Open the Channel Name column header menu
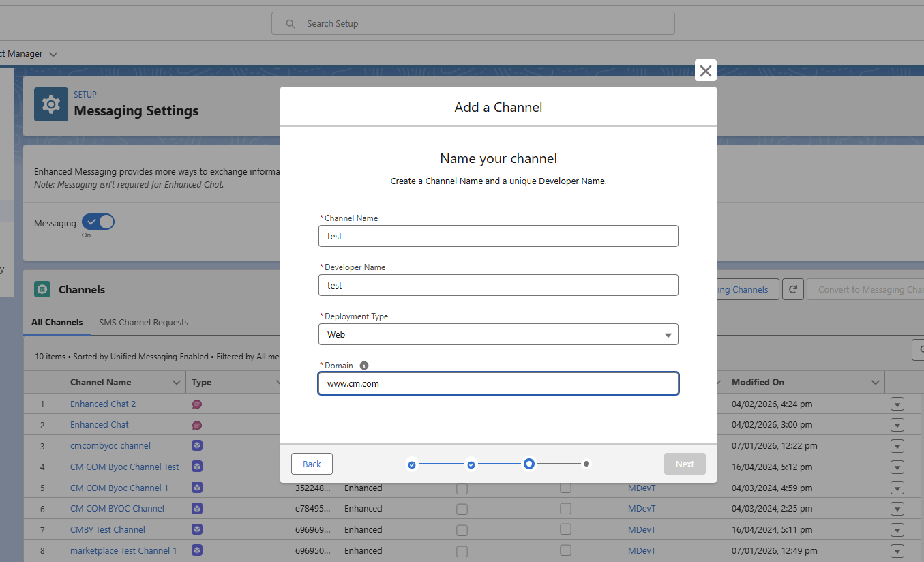 (177, 383)
